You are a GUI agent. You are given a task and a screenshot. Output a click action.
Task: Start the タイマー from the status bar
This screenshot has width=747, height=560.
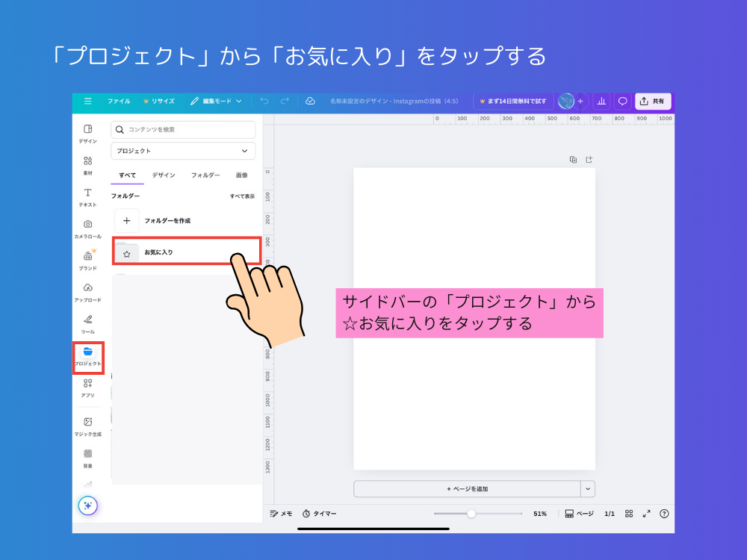click(320, 514)
